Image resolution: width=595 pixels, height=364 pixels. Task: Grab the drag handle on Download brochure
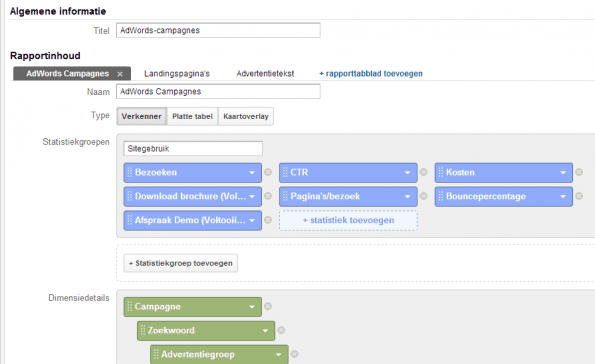click(129, 196)
